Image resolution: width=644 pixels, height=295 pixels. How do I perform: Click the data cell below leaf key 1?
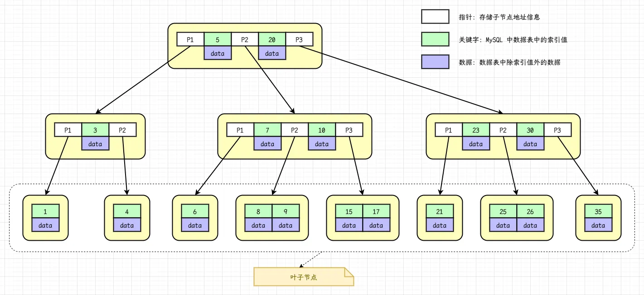coord(46,225)
